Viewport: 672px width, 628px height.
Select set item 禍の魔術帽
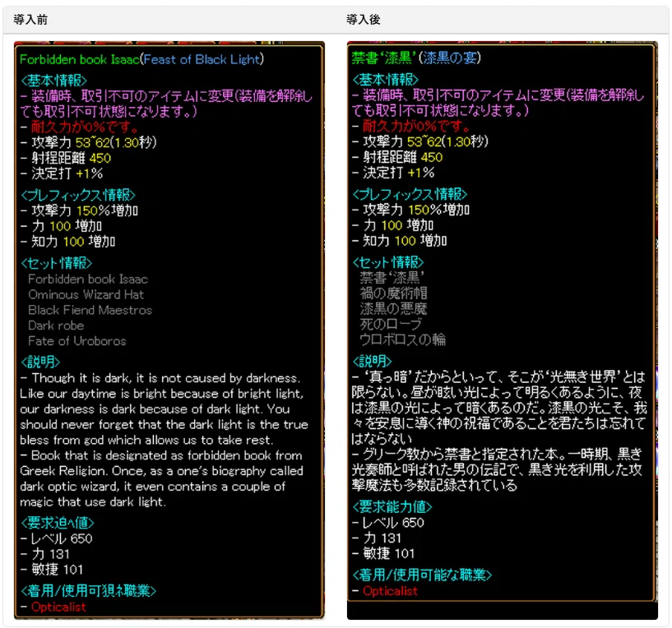393,293
